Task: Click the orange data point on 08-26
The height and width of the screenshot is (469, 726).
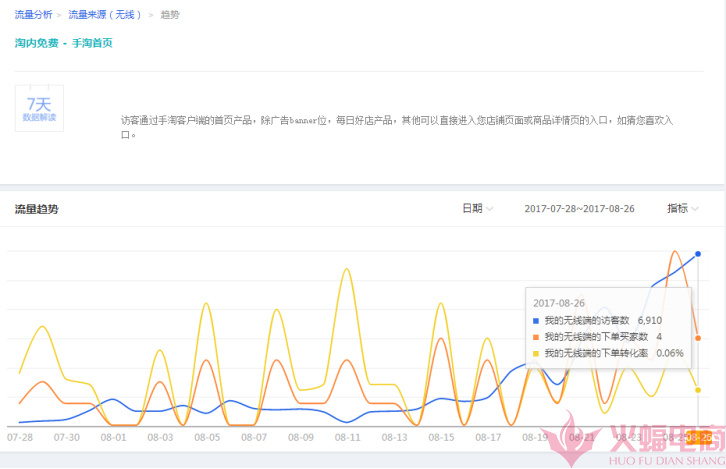Action: pyautogui.click(x=698, y=338)
